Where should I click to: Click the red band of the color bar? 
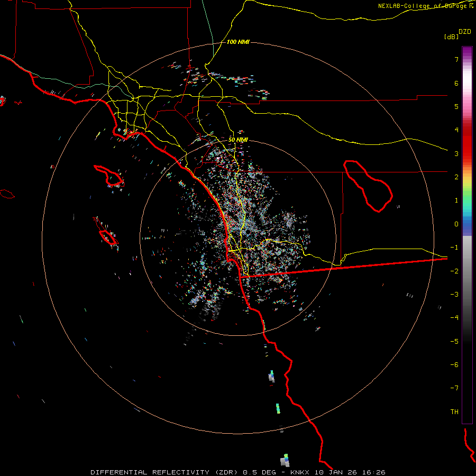(x=467, y=146)
